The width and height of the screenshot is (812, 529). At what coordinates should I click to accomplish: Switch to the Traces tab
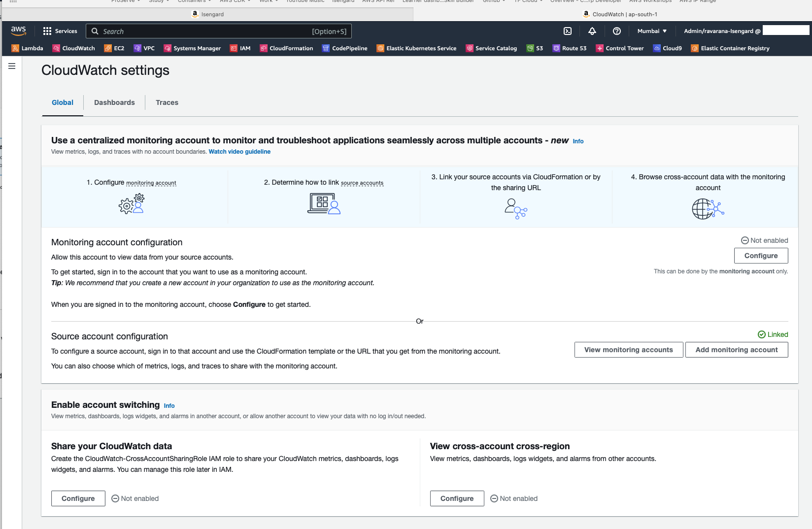coord(167,102)
